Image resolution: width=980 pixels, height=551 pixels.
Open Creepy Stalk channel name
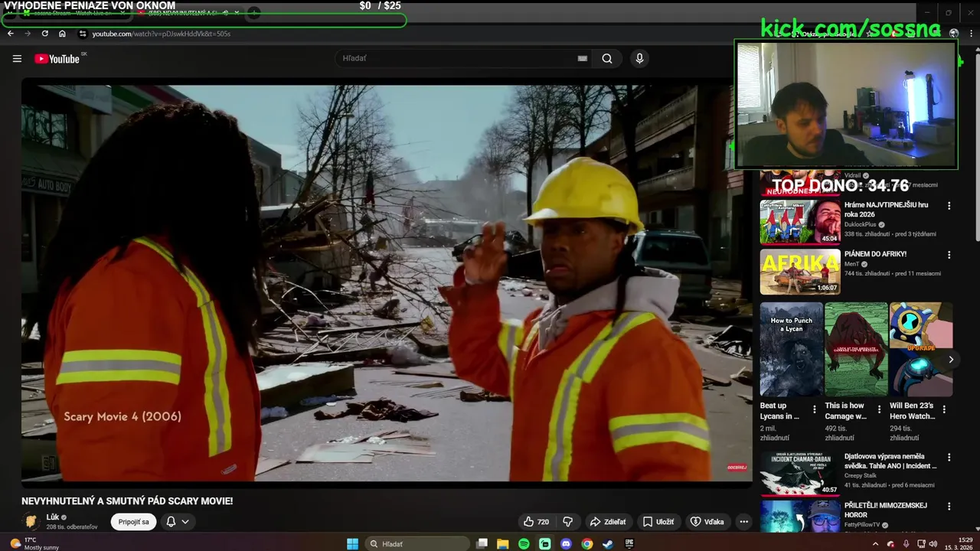(861, 476)
